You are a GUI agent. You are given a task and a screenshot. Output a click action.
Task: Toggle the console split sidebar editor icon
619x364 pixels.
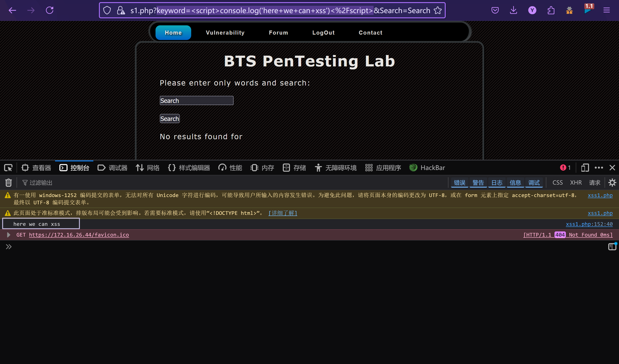[x=612, y=247]
